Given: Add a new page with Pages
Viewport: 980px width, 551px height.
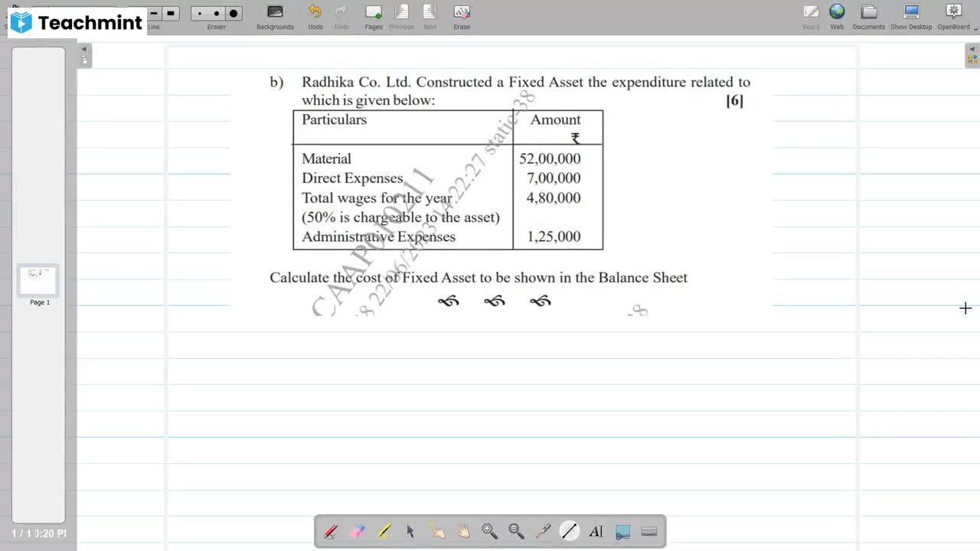Looking at the screenshot, I should (x=374, y=16).
